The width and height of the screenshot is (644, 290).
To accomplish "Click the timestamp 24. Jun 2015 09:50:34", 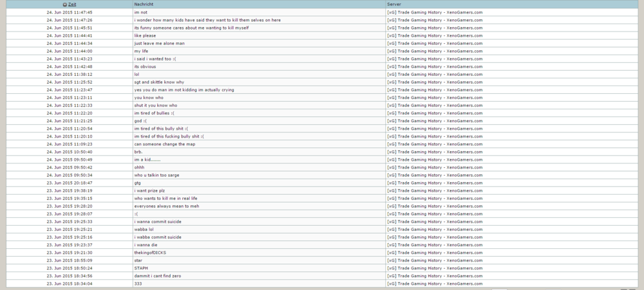I will coord(70,175).
